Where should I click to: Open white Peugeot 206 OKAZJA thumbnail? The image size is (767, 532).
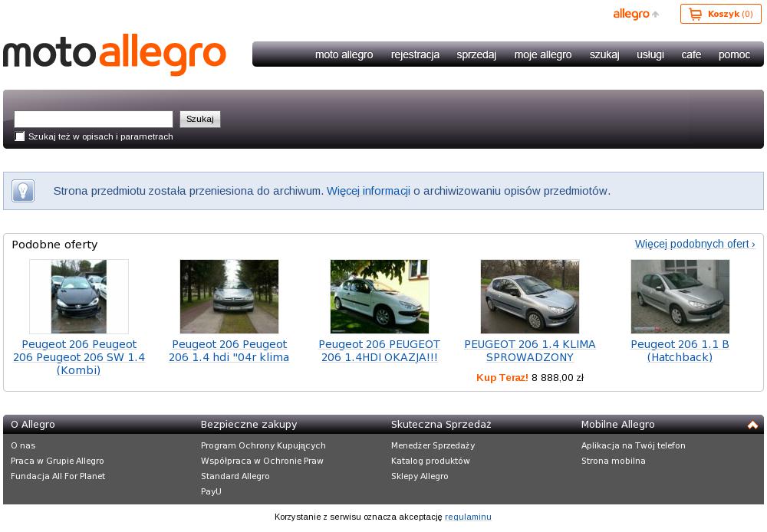point(380,297)
